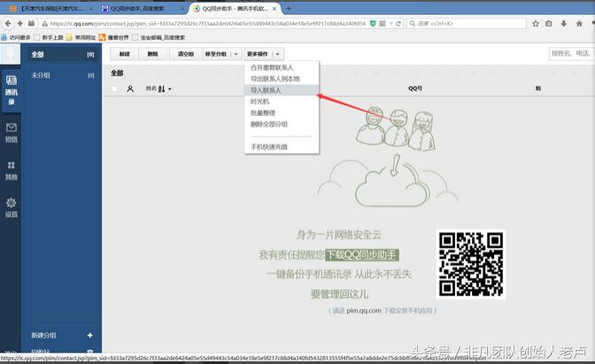Open the 下载安装手机应用 link
Image resolution: width=595 pixels, height=364 pixels.
(x=408, y=311)
